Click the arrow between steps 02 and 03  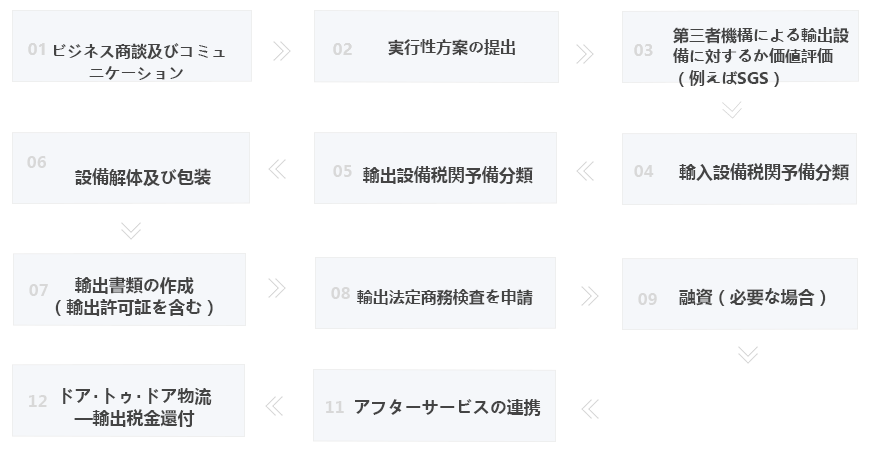[x=585, y=53]
